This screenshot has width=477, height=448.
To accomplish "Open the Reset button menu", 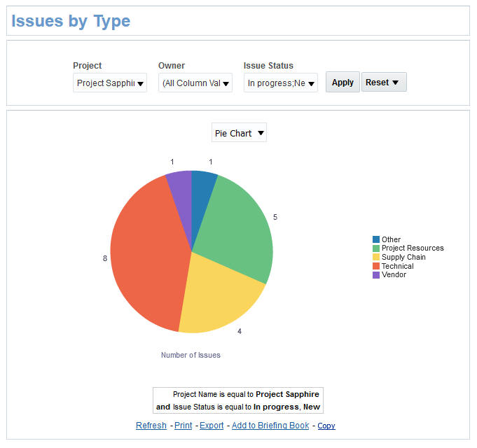I will (383, 83).
